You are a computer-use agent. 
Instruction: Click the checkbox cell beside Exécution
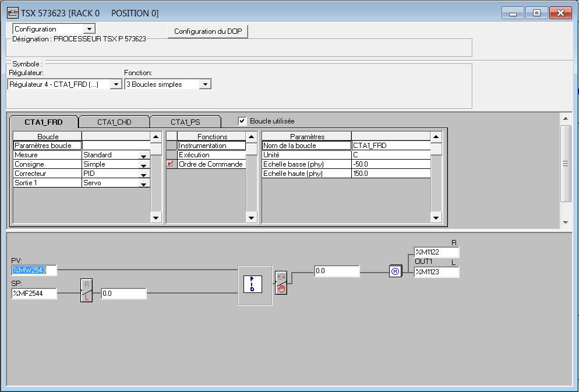click(x=171, y=155)
